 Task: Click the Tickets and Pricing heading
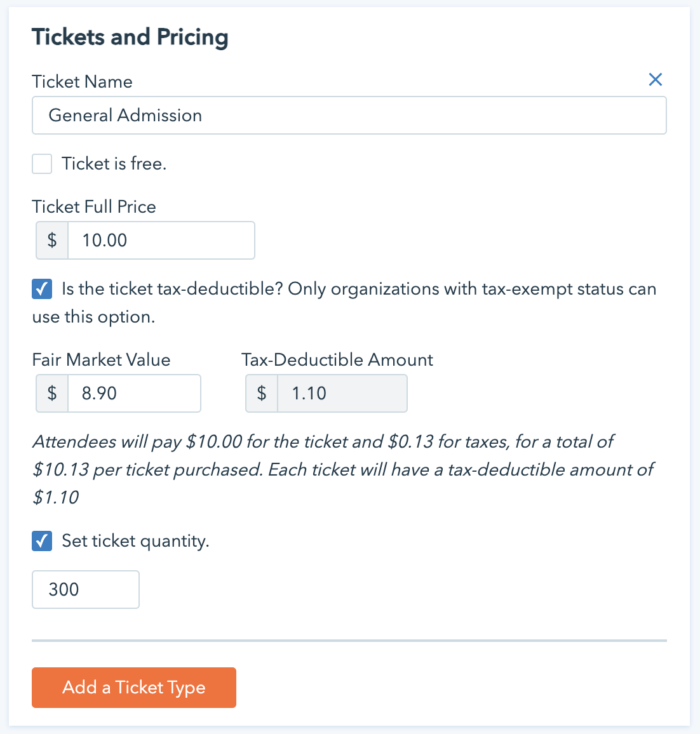tap(130, 37)
